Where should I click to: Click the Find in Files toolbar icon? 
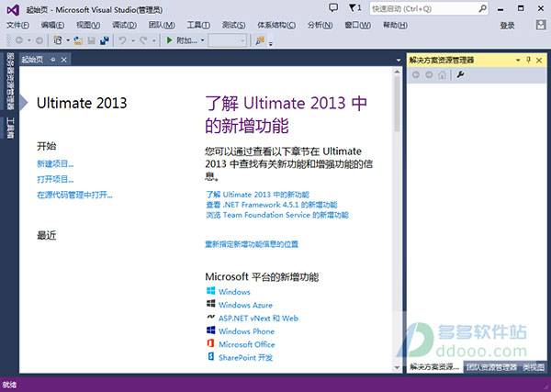click(260, 40)
